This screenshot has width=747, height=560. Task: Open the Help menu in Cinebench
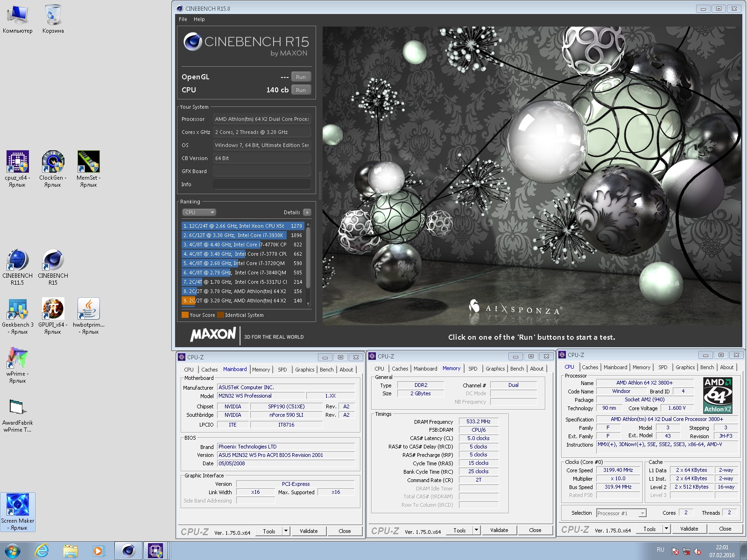[x=199, y=19]
